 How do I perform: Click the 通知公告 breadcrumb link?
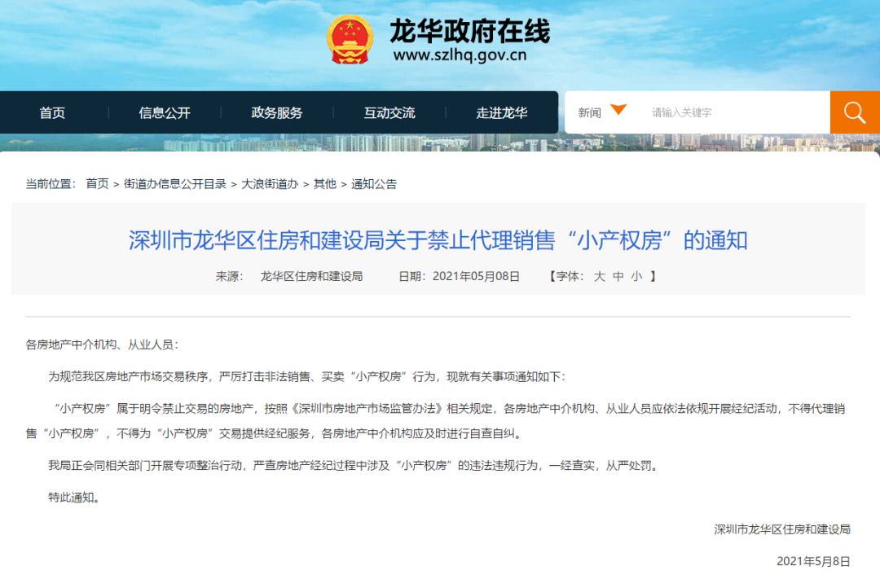tap(374, 183)
